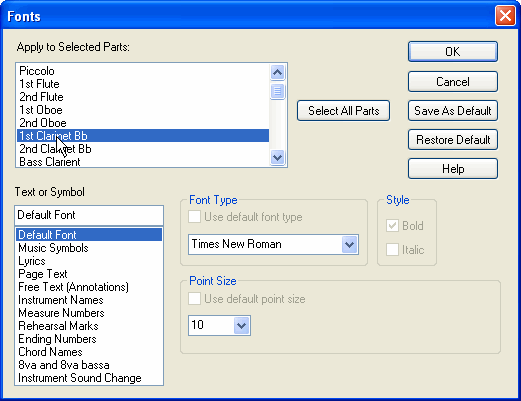This screenshot has height=401, width=521.
Task: Click the parts list scrollbar thumb
Action: [x=277, y=91]
